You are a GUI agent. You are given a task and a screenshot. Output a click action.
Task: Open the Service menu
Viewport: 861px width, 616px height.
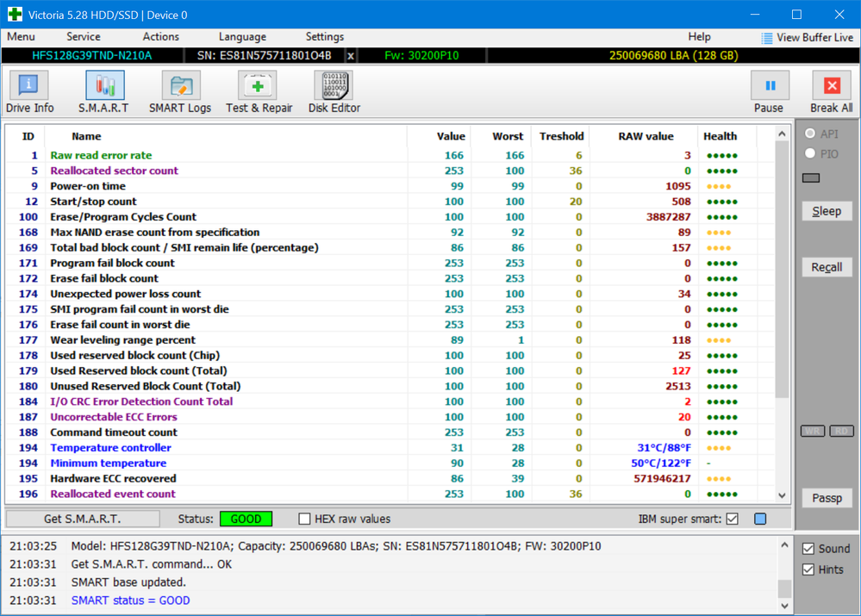83,37
